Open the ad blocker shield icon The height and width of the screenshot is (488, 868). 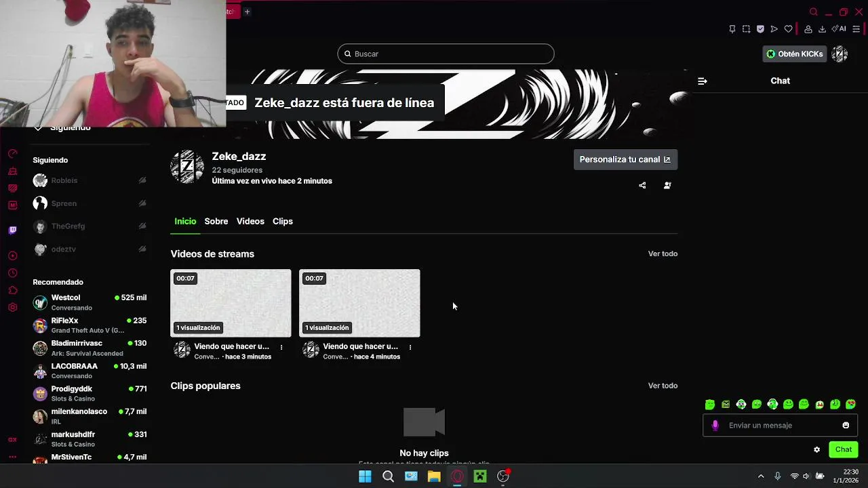coord(760,29)
